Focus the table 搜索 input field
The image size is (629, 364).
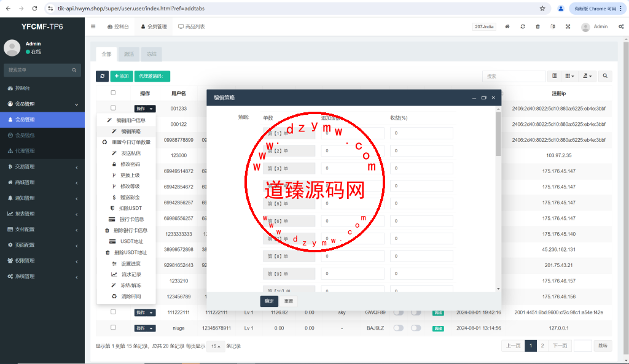point(514,76)
